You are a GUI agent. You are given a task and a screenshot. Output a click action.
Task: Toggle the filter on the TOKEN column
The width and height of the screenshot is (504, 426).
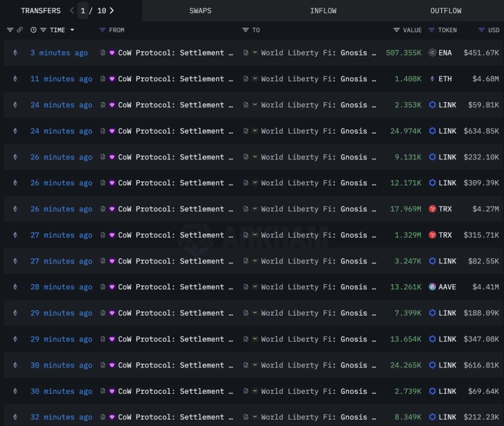(432, 30)
